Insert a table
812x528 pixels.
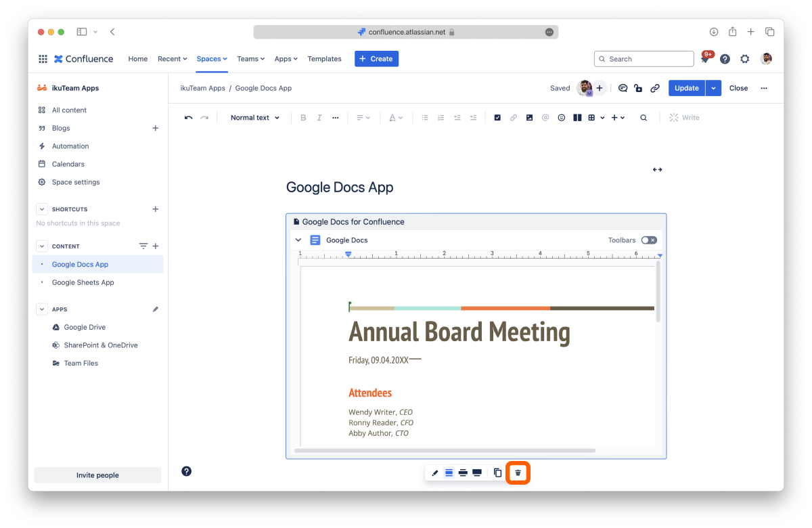click(x=591, y=118)
